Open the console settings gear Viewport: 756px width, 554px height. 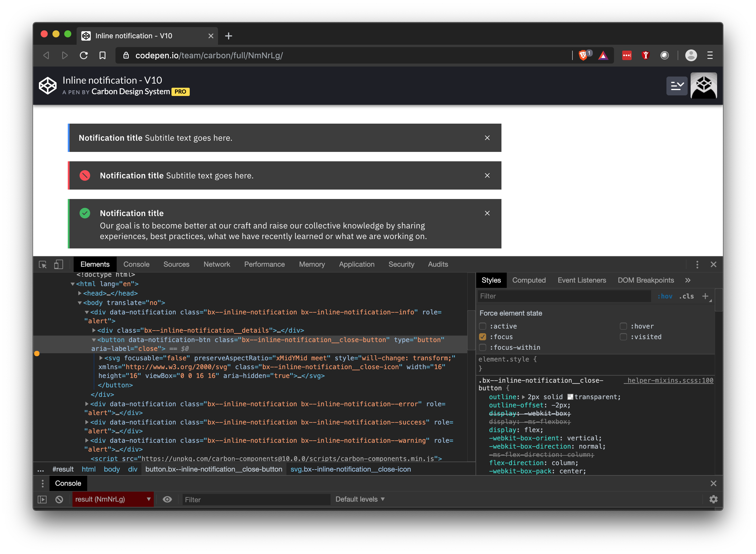[x=713, y=499]
